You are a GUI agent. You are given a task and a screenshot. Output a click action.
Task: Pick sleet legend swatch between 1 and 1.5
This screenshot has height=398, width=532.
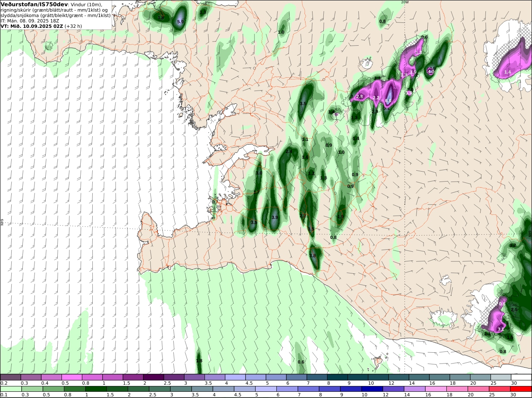pyautogui.click(x=113, y=377)
